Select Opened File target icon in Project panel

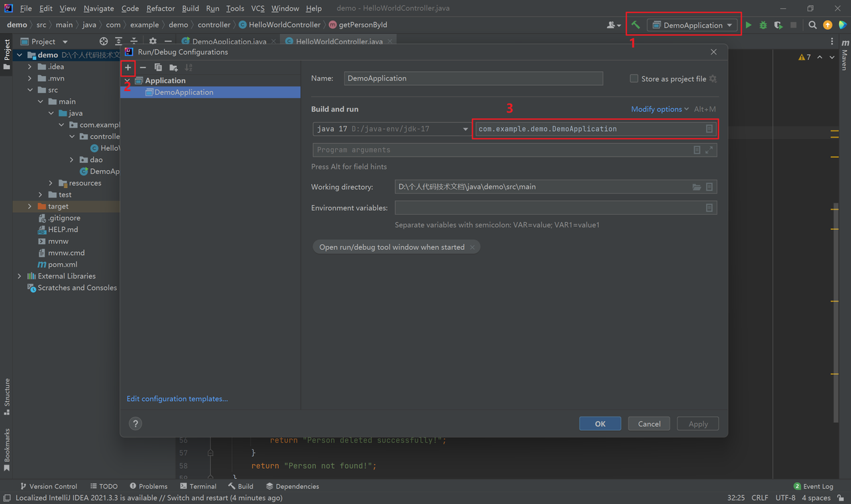point(104,41)
